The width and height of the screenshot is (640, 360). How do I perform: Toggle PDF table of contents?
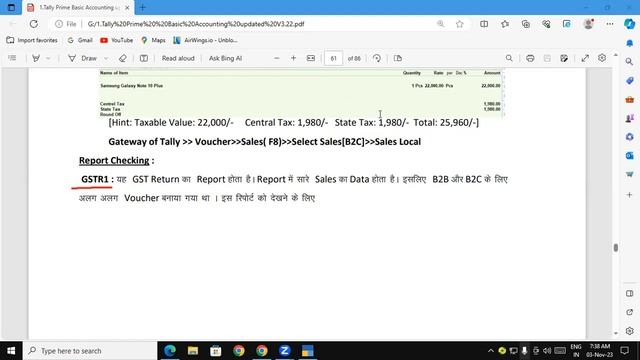(x=12, y=58)
